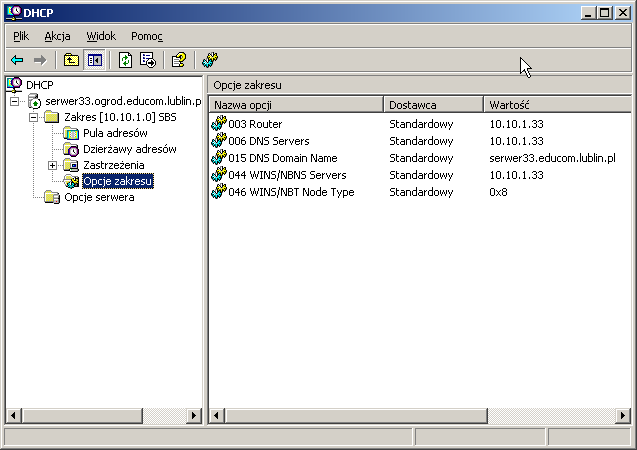Select the 003 Router option icon
The height and width of the screenshot is (450, 637).
pyautogui.click(x=220, y=124)
